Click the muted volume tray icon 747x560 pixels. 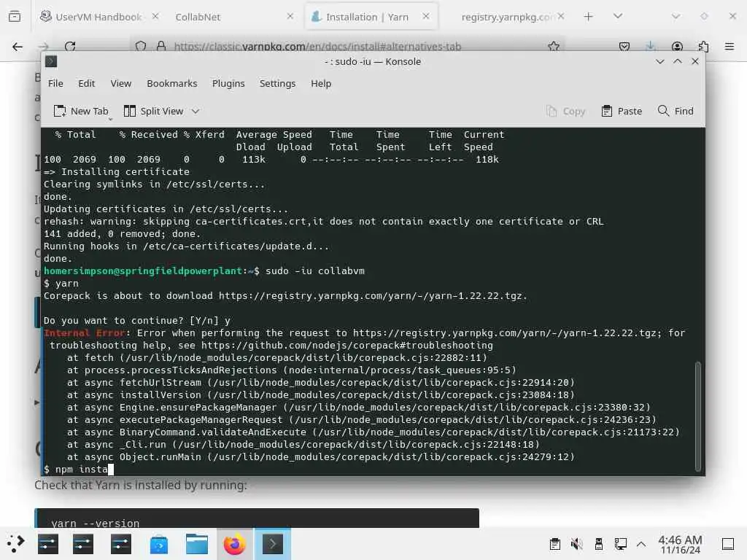(x=576, y=544)
